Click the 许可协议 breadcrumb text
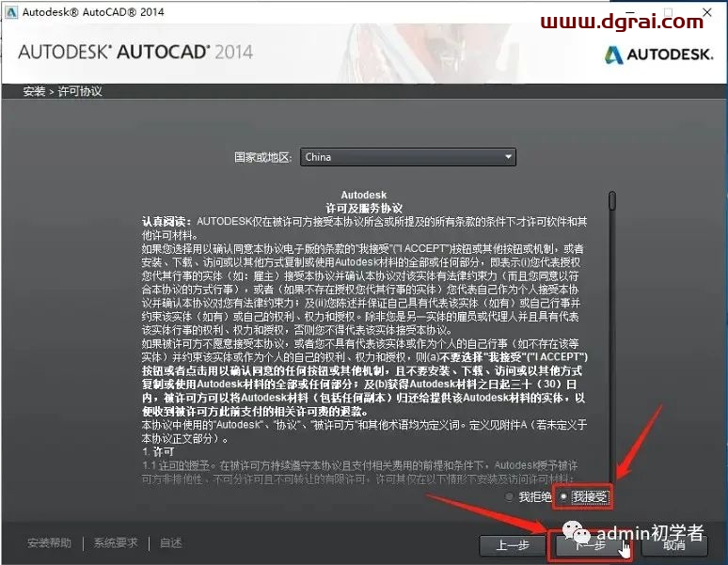Image resolution: width=728 pixels, height=565 pixels. pyautogui.click(x=80, y=91)
